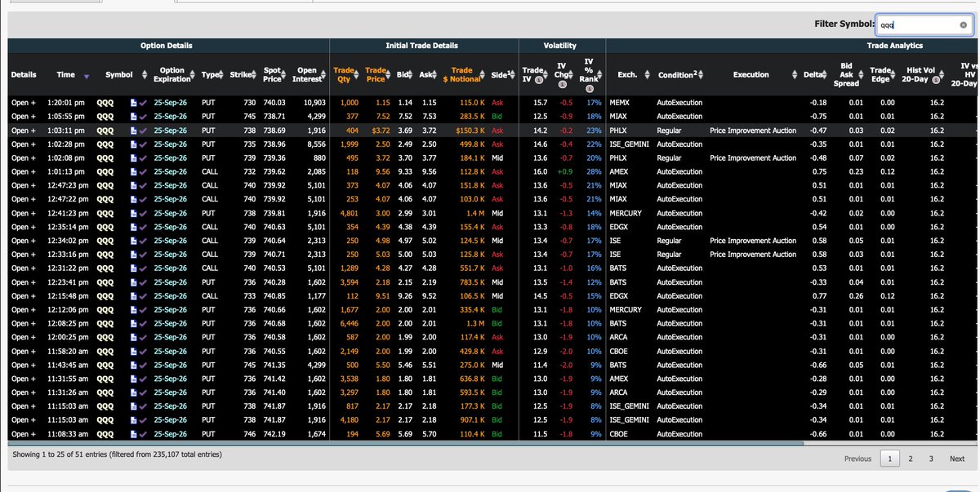980x492 pixels.
Task: Sort by Bid Ask Spread column header
Action: (846, 75)
